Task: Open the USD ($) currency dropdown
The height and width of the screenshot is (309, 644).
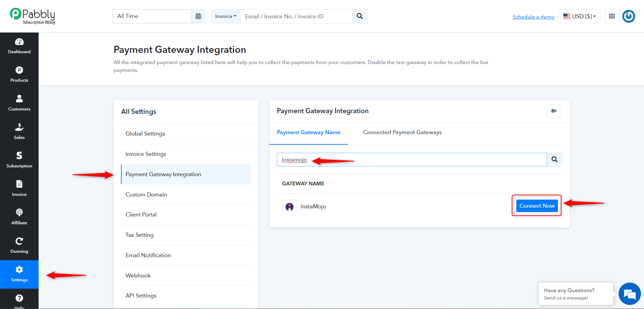Action: tap(580, 16)
